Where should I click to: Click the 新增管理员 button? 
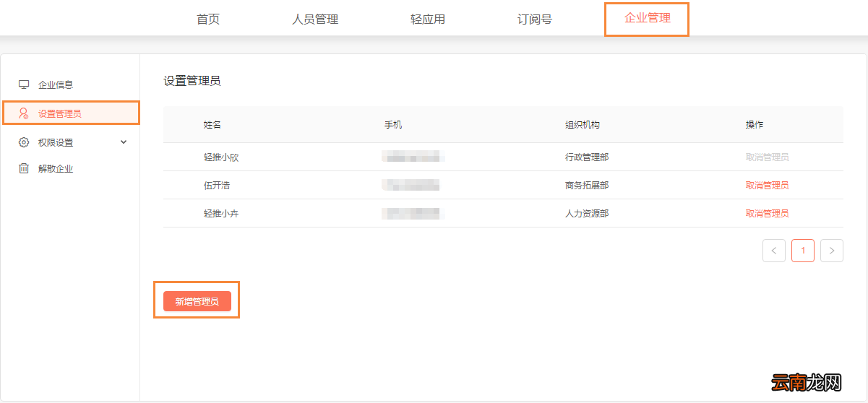point(197,301)
